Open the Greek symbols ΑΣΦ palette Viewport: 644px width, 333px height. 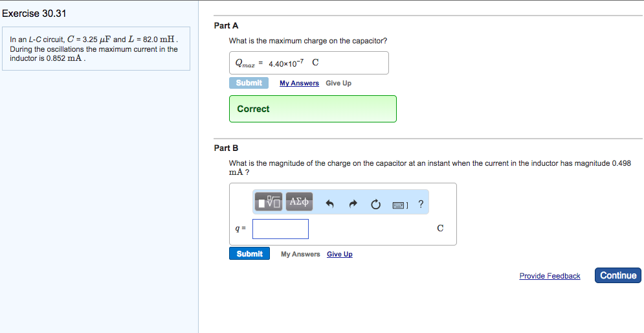coord(299,202)
